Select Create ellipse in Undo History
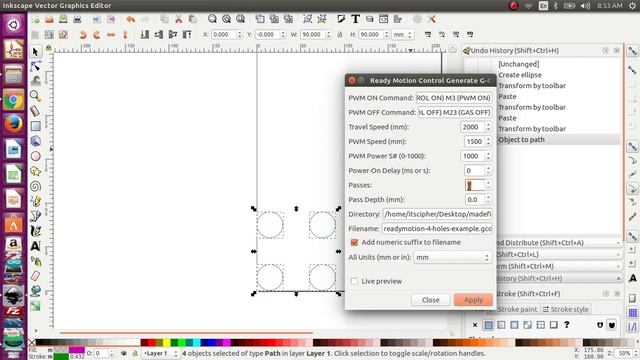Screen dimensions: 640x360 pos(520,75)
